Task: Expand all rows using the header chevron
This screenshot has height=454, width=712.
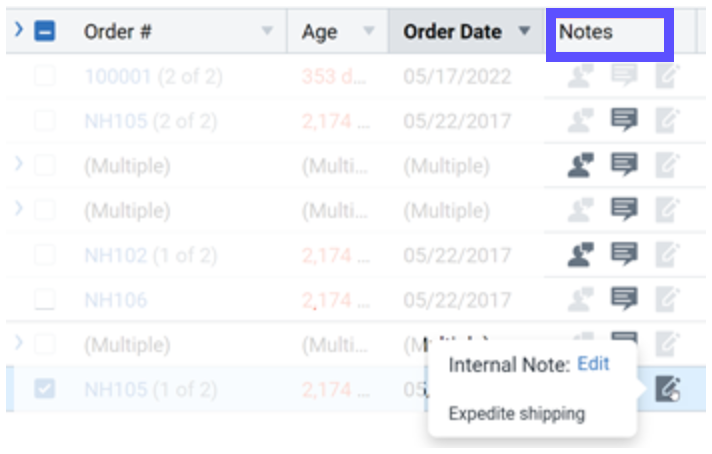Action: pos(19,31)
